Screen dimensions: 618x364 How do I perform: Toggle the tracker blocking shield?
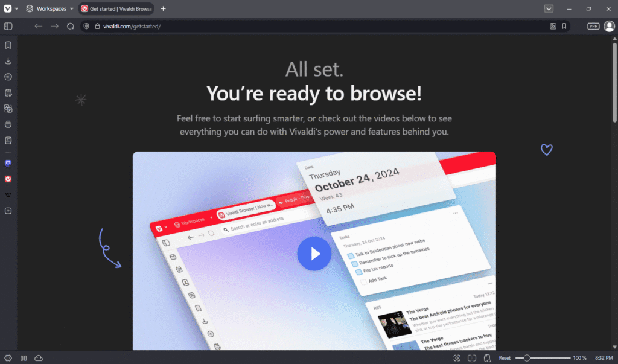pos(86,26)
